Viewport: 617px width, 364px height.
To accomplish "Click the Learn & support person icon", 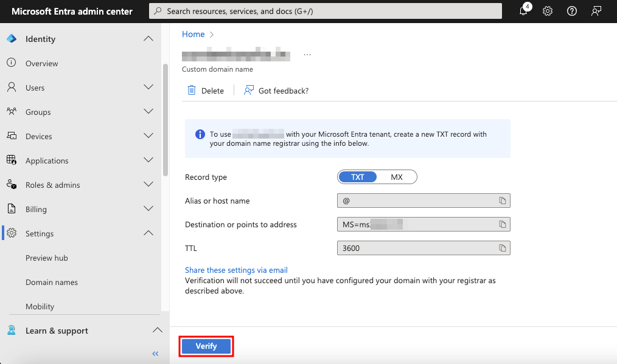I will tap(12, 330).
